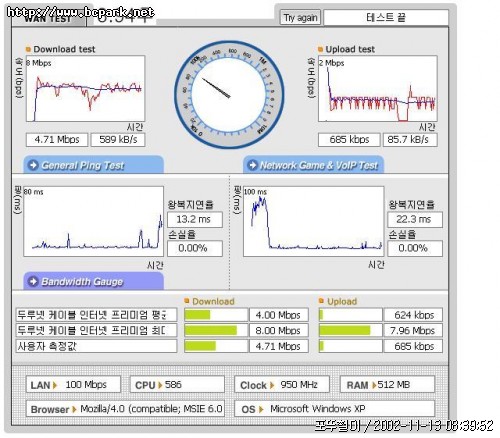Click the orange Upload test bullet icon

point(320,49)
